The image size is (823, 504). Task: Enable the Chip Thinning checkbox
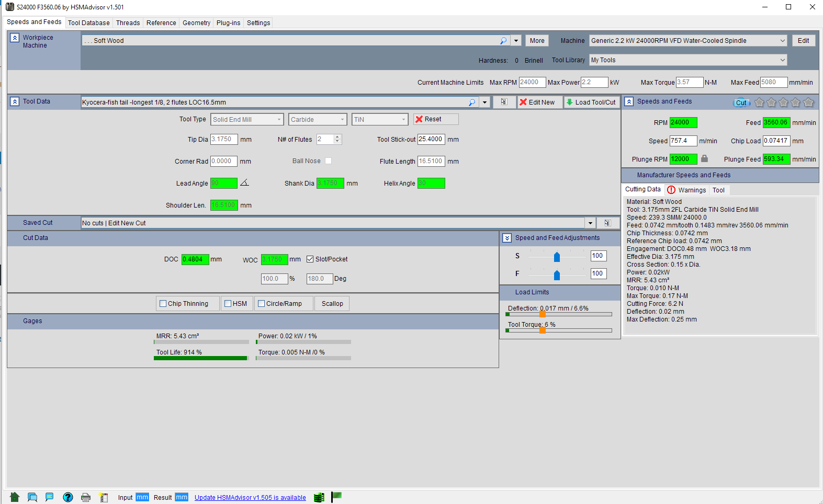coord(163,304)
